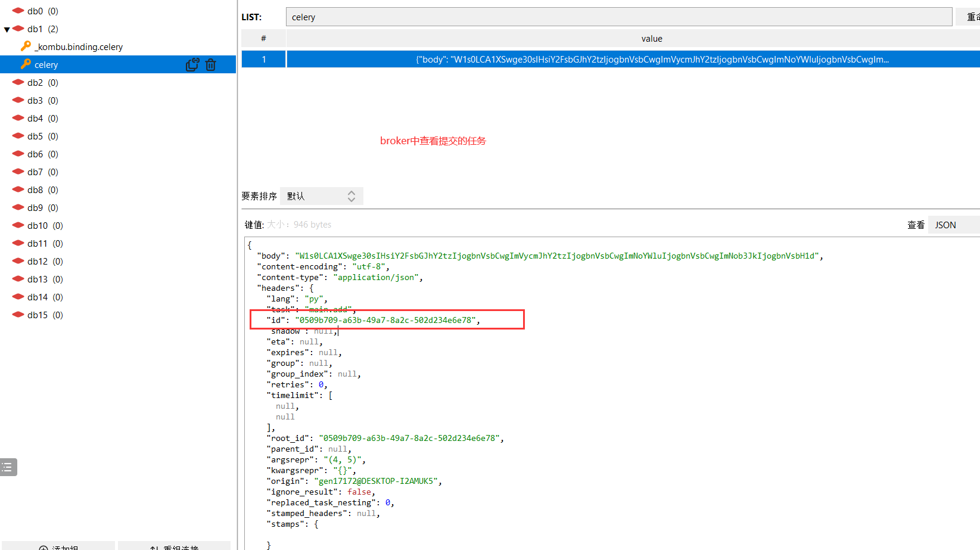Screen dimensions: 980x550
Task: Select db9 (0) database row
Action: pos(118,207)
